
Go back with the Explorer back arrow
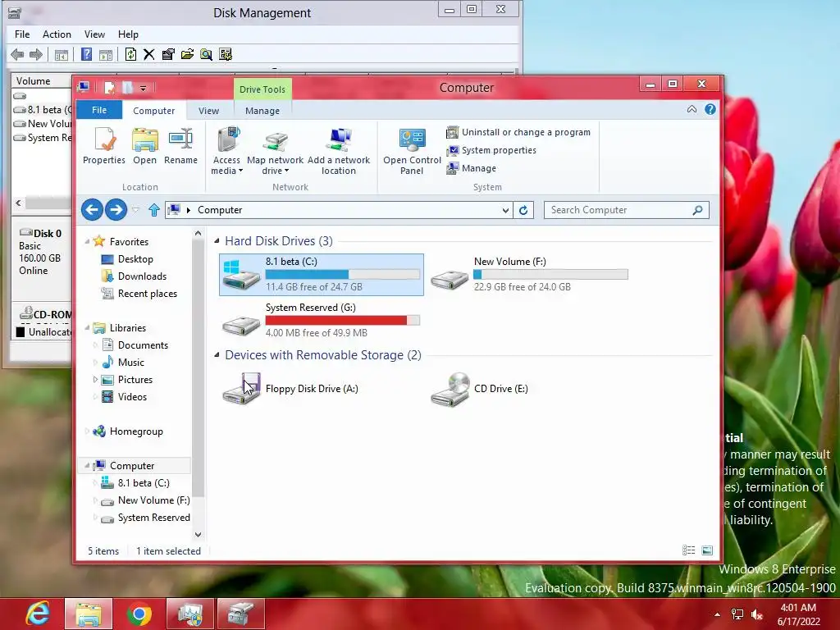coord(92,209)
